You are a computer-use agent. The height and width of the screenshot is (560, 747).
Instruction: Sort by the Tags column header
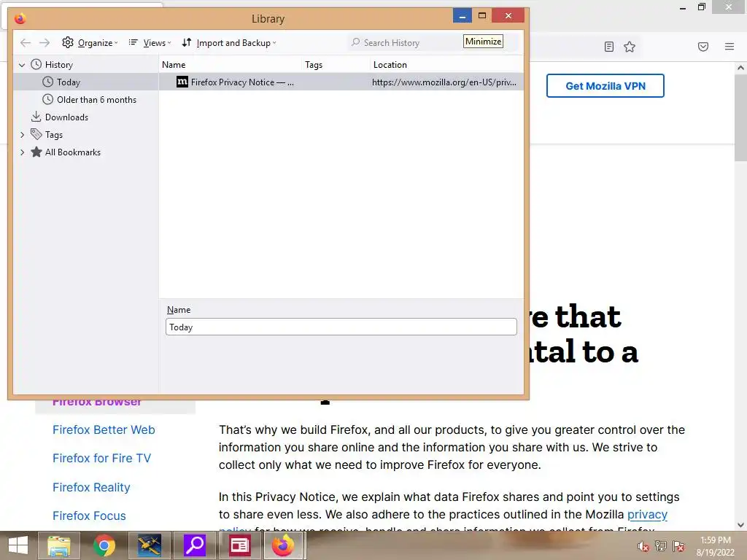point(336,65)
